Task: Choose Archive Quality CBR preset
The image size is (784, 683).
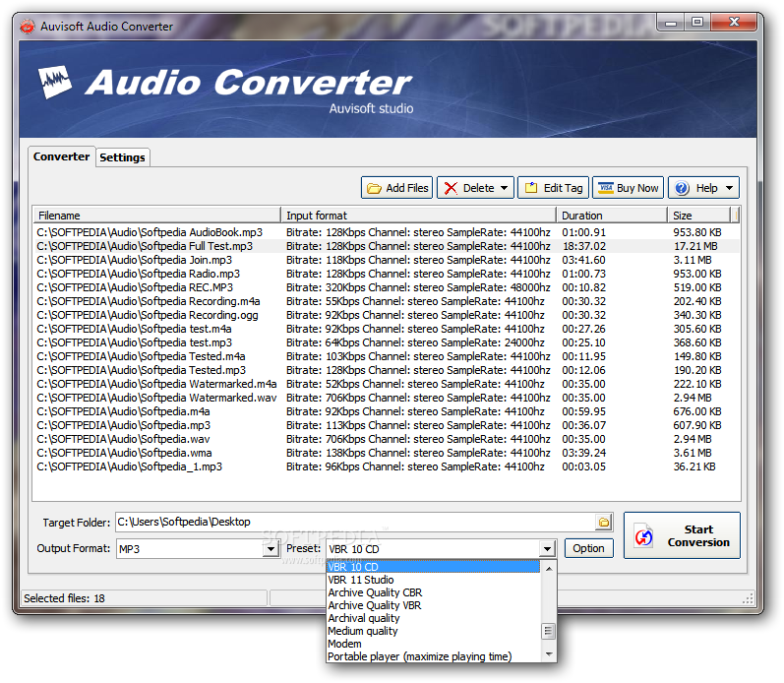Action: click(433, 592)
